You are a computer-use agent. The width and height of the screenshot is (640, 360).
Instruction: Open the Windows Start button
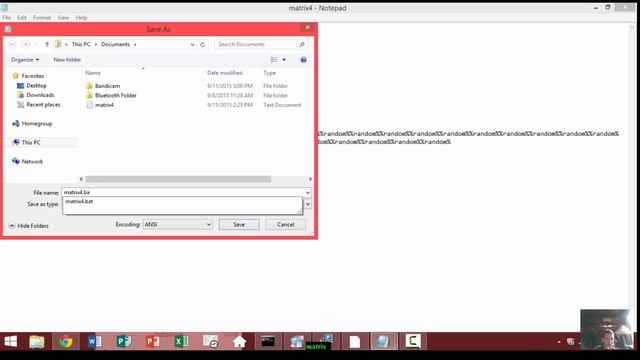coord(11,341)
